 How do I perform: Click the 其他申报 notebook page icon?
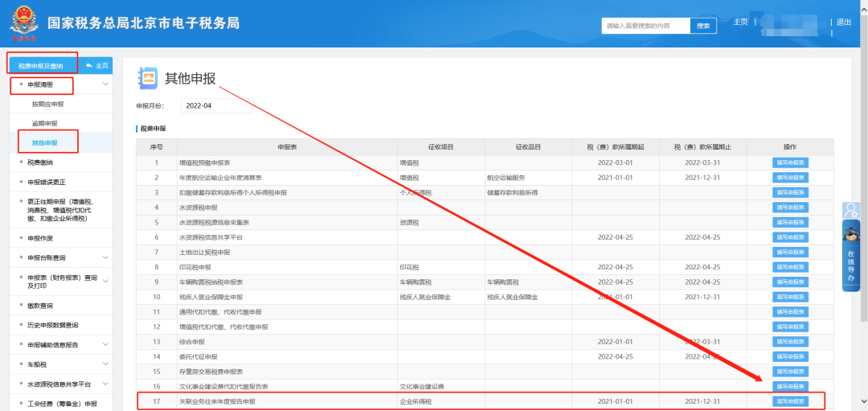tap(148, 78)
